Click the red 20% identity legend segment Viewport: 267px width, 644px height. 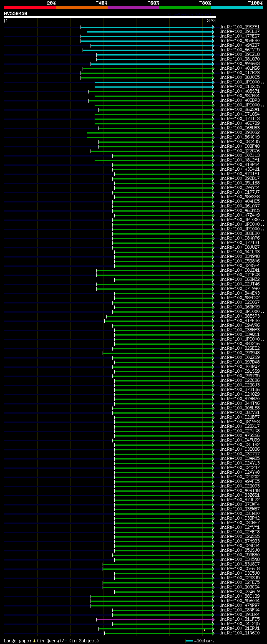tap(30, 8)
